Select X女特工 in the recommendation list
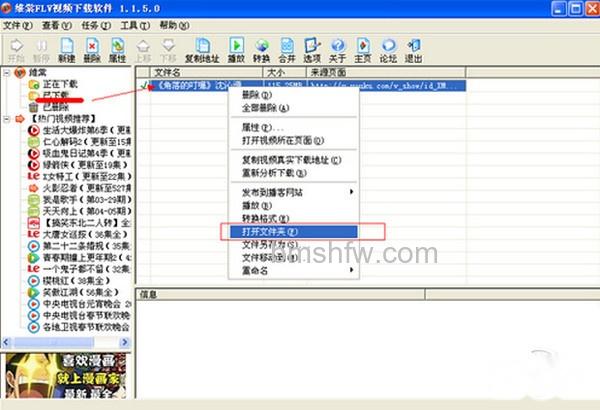600x410 pixels. pyautogui.click(x=80, y=176)
